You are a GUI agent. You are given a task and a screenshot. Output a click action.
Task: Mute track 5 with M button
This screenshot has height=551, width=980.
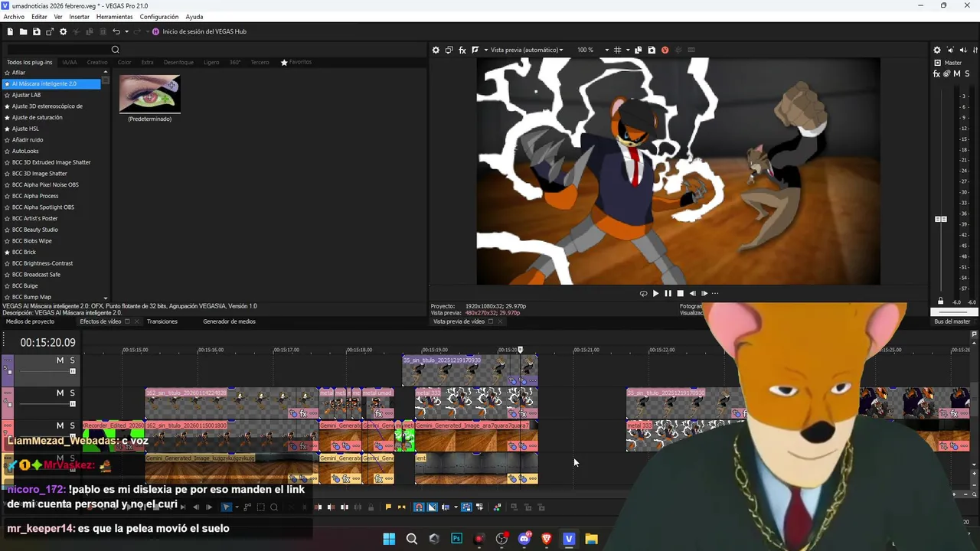coord(60,360)
